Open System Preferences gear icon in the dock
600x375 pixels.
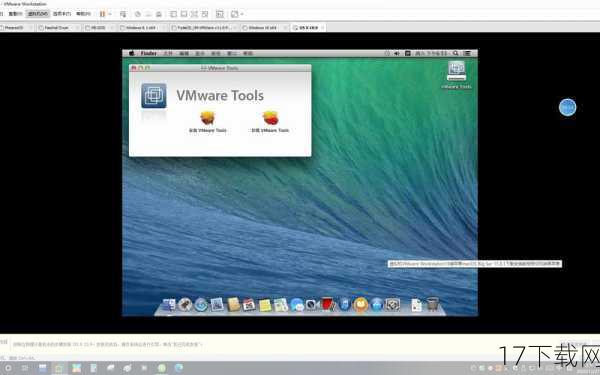[393, 305]
